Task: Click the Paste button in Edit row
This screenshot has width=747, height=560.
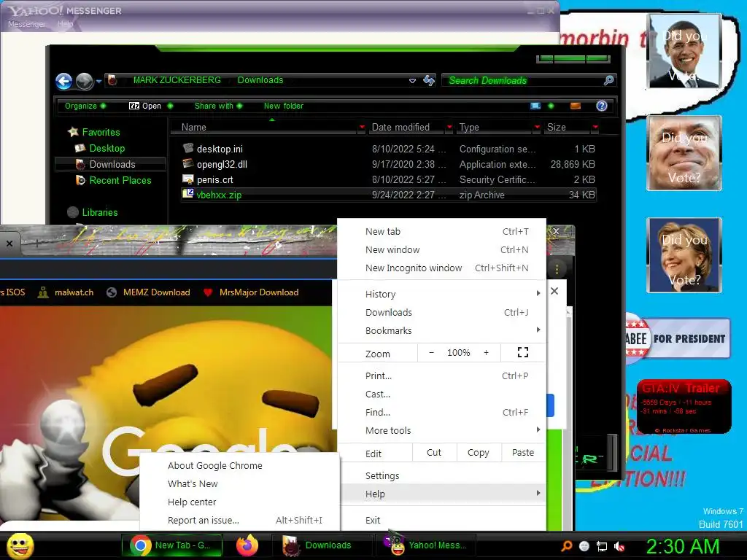Action: point(522,452)
